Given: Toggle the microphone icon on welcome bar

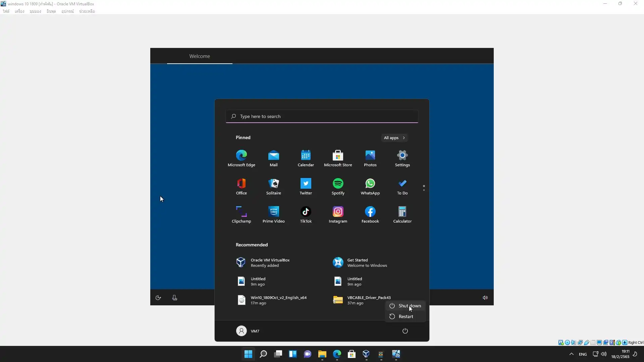Looking at the screenshot, I should click(x=174, y=298).
